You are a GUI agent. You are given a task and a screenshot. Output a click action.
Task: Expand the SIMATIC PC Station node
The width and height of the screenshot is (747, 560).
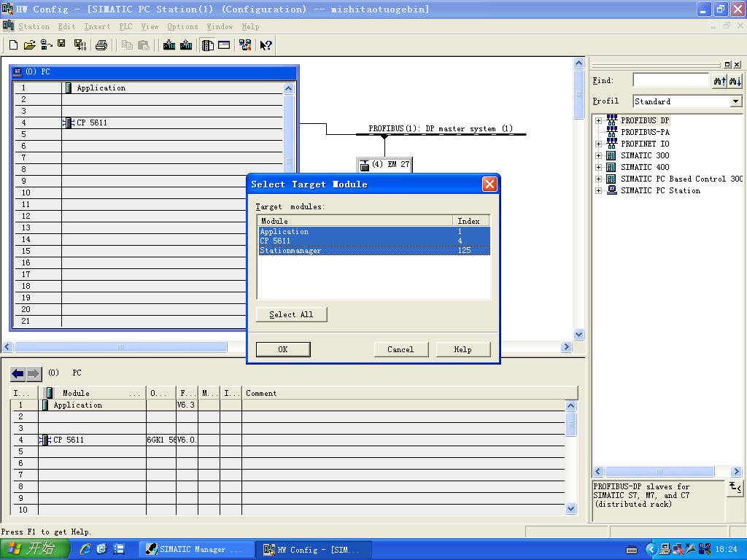[598, 190]
